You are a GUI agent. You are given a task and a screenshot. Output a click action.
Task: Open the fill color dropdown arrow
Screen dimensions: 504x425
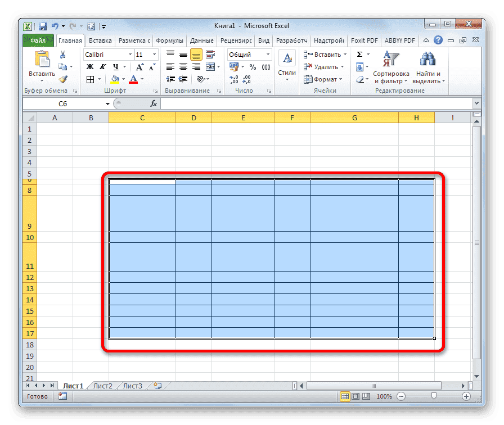pyautogui.click(x=123, y=79)
